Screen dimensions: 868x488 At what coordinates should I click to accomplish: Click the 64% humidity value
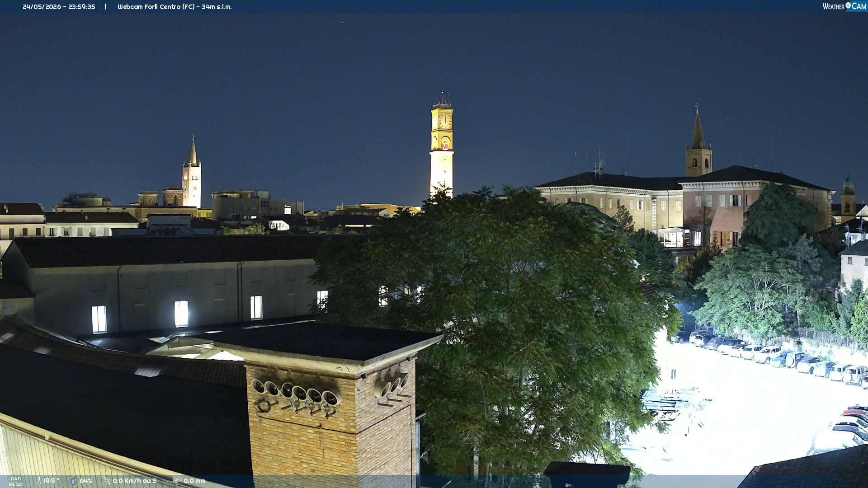[x=86, y=481]
